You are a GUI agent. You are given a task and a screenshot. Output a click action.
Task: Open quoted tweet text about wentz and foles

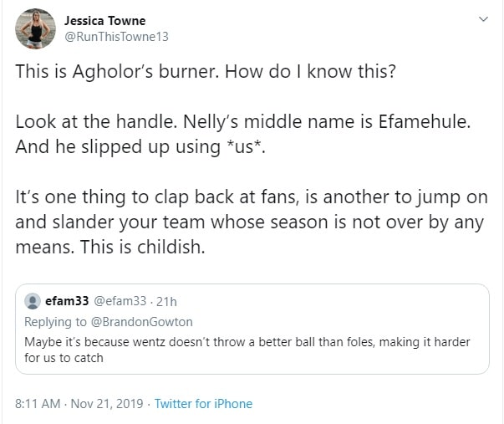[x=247, y=350]
